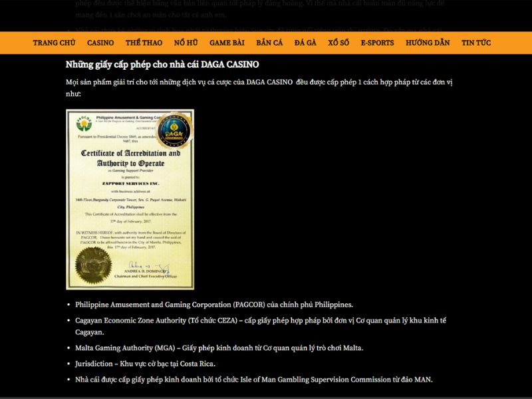
Task: Go to the CASINO section
Action: tap(100, 43)
